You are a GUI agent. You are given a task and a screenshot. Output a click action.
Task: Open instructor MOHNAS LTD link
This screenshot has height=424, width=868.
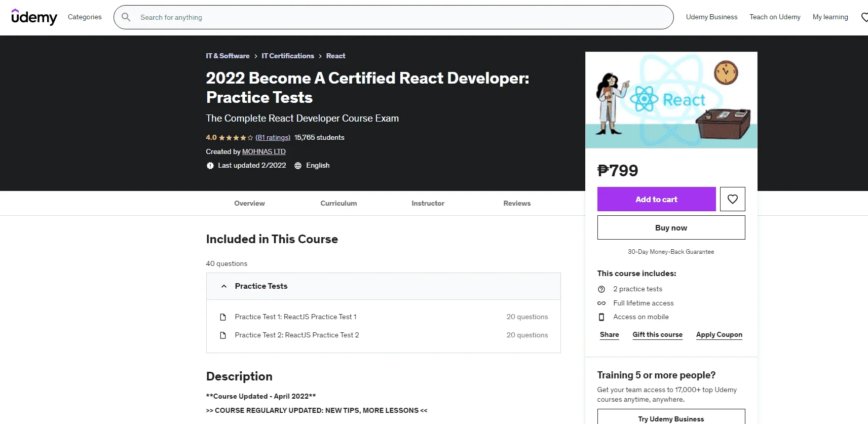[264, 151]
